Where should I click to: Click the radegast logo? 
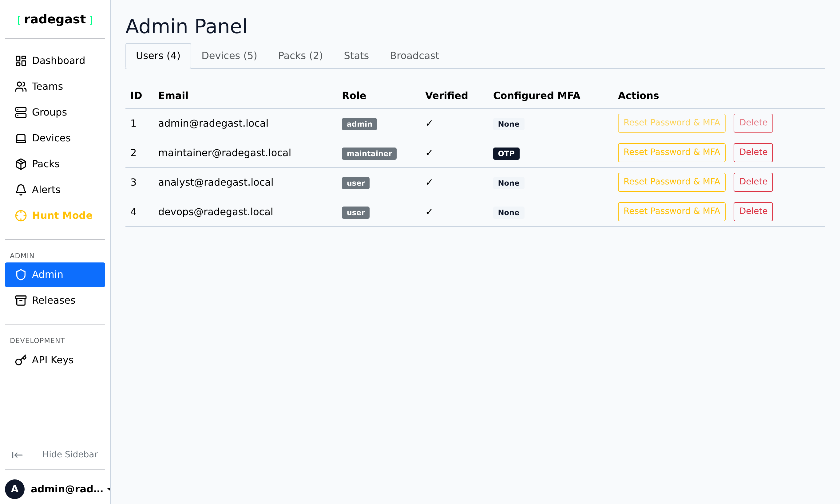pos(55,19)
